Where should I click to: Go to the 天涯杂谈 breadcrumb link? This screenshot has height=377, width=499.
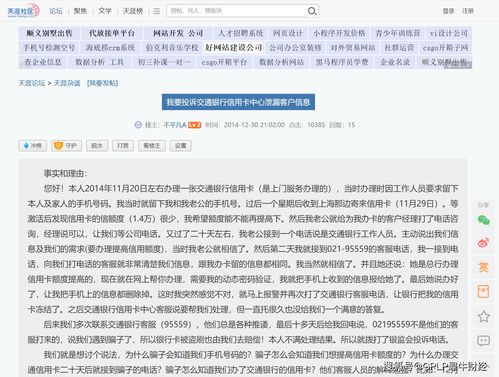tap(67, 83)
